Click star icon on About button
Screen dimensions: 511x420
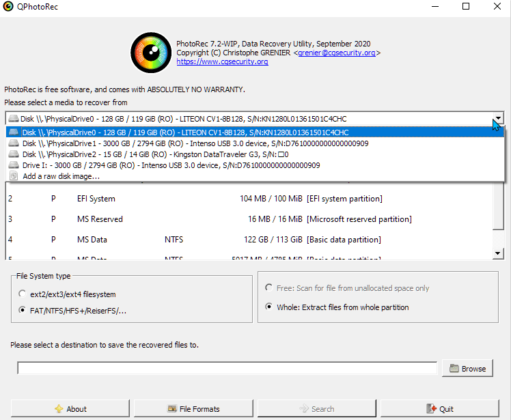[59, 408]
